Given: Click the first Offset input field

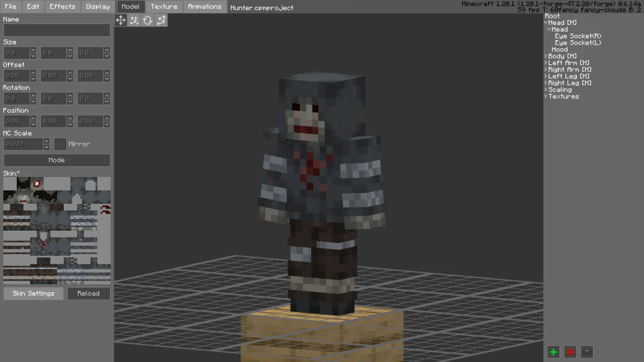Looking at the screenshot, I should click(x=17, y=76).
